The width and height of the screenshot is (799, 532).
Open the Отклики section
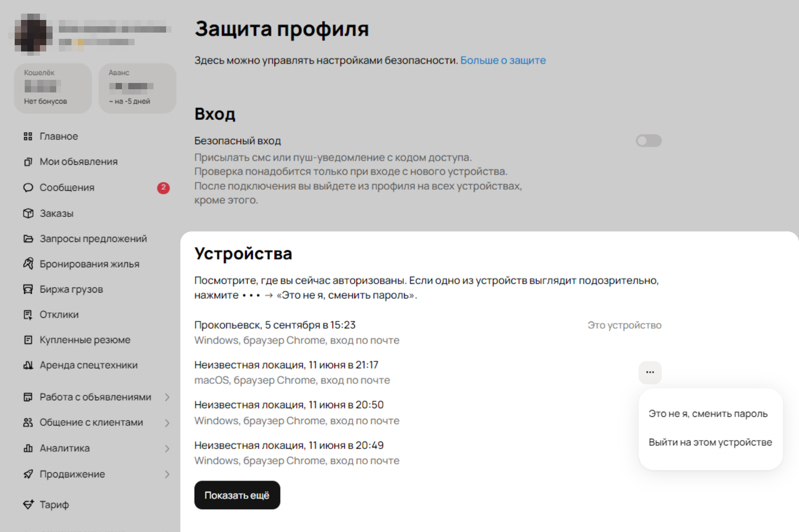click(59, 315)
